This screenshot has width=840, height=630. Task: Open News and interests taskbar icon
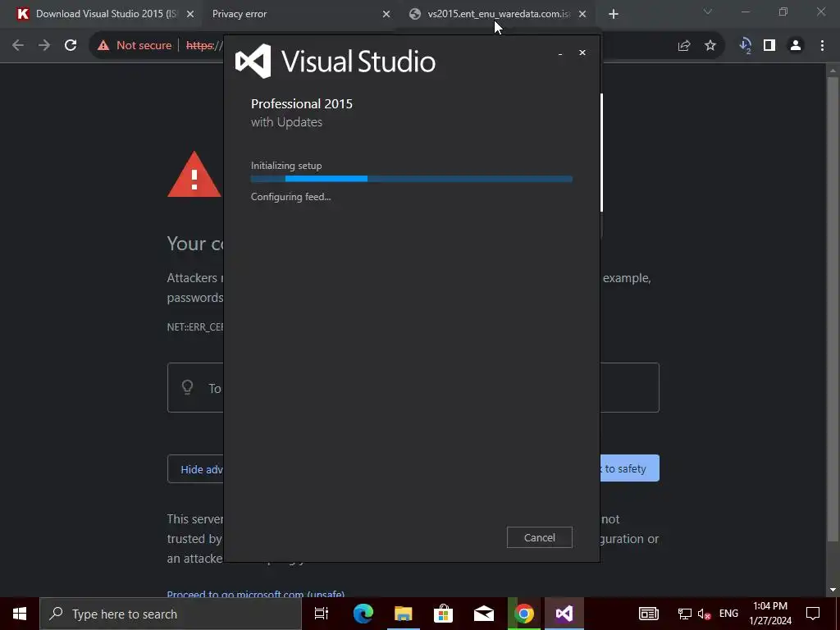point(648,614)
